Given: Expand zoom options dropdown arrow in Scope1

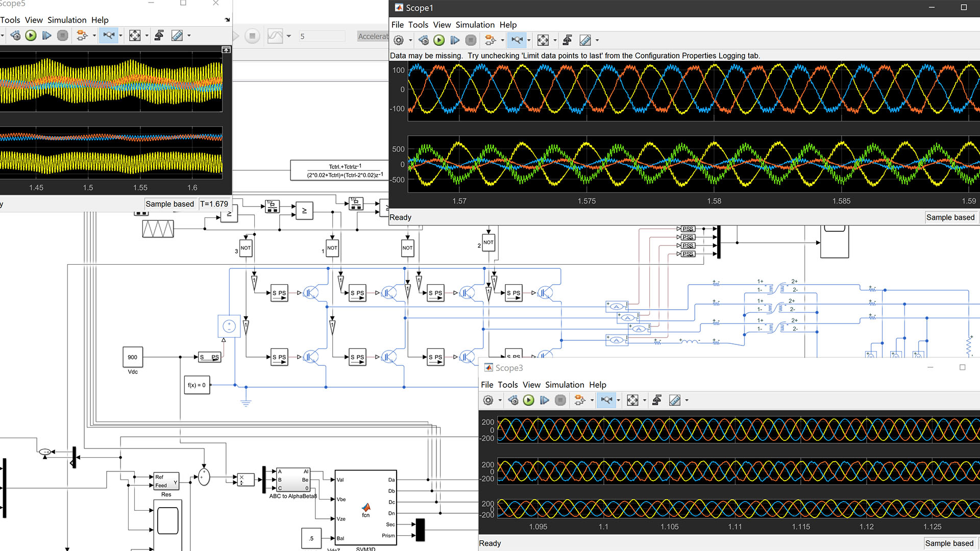Looking at the screenshot, I should 529,40.
